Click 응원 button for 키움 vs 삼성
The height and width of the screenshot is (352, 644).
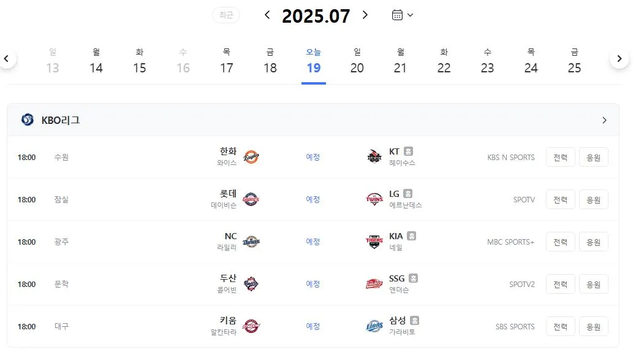tap(594, 326)
